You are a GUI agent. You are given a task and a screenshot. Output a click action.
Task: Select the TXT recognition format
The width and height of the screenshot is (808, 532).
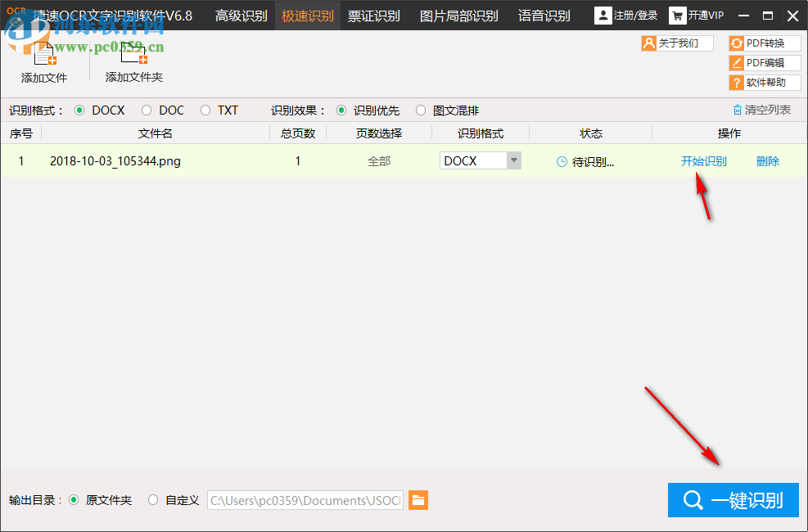[205, 110]
